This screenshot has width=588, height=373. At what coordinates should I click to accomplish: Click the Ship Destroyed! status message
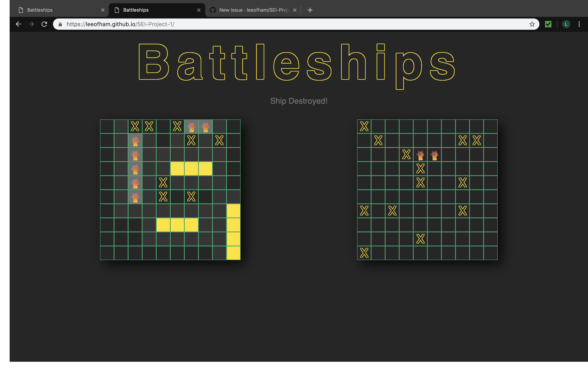(x=299, y=101)
